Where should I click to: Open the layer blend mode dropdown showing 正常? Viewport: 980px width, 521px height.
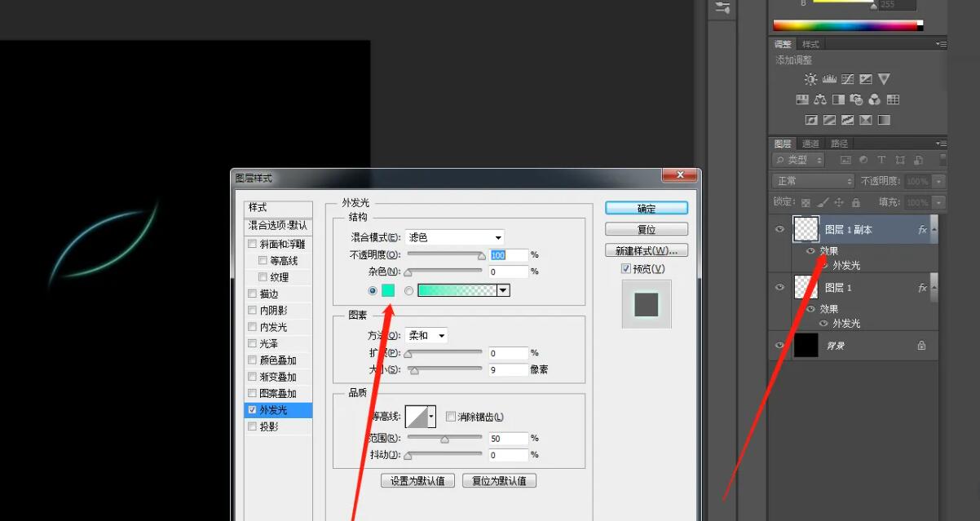point(813,181)
